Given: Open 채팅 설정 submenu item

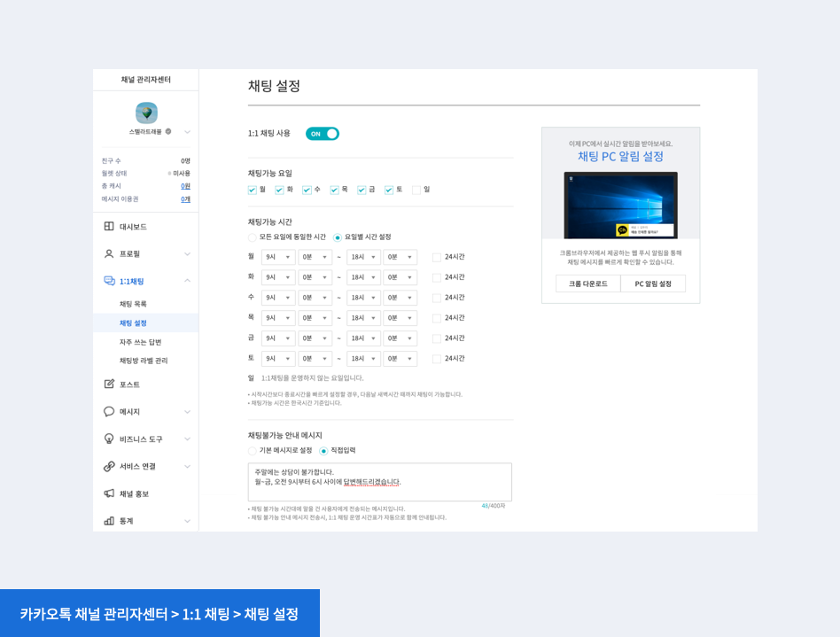Looking at the screenshot, I should point(145,322).
